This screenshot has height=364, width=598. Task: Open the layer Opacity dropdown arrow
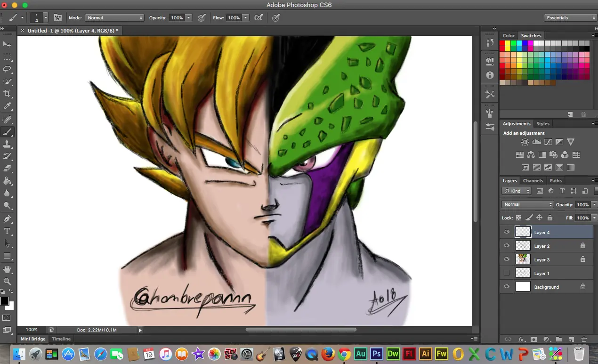594,205
